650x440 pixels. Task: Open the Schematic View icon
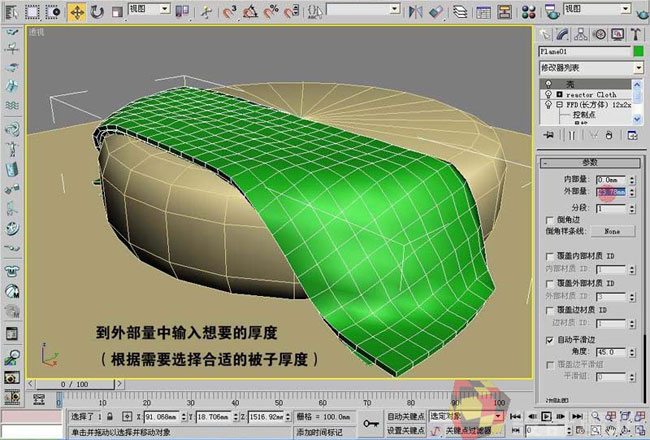point(504,12)
